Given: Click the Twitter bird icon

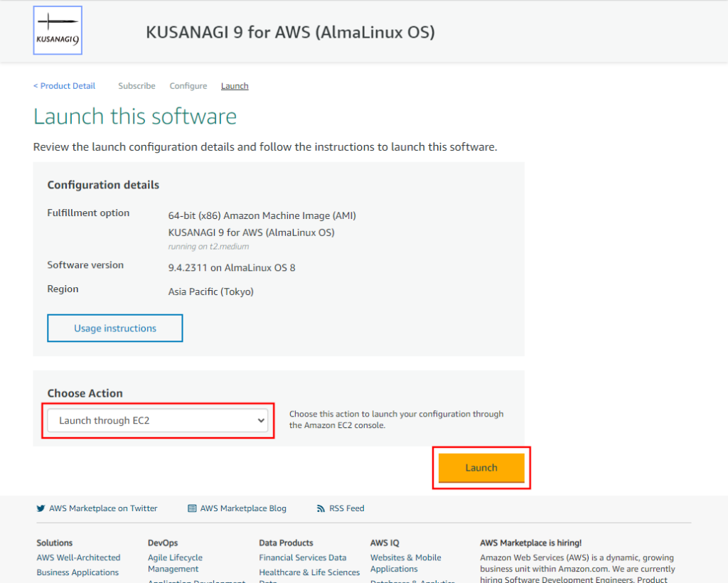Looking at the screenshot, I should (x=41, y=508).
